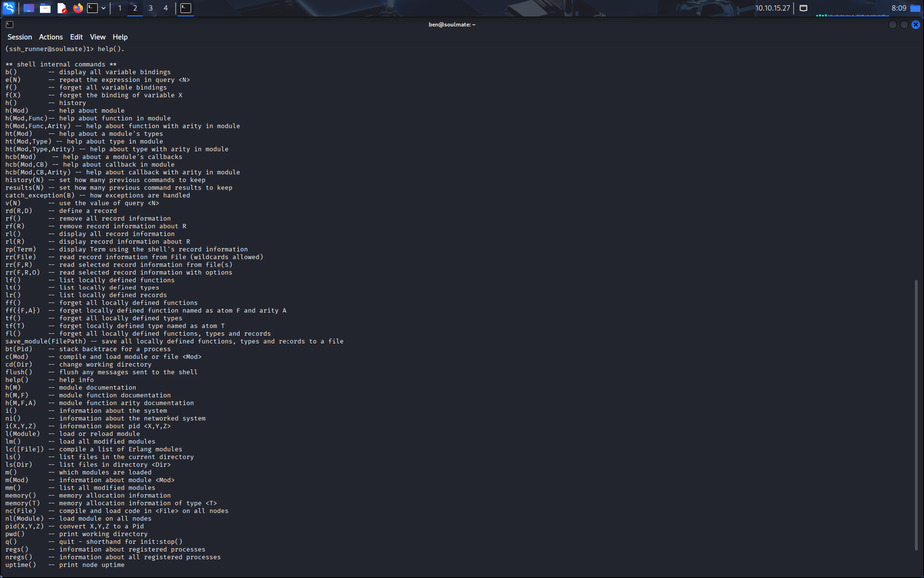This screenshot has height=578, width=924.
Task: Click the terminal window title icon
Action: click(10, 25)
